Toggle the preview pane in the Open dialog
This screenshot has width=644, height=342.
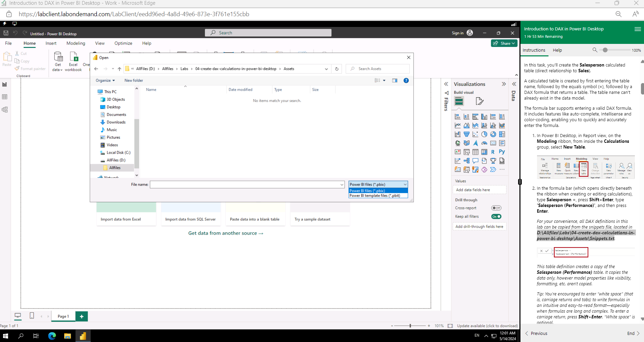[395, 80]
